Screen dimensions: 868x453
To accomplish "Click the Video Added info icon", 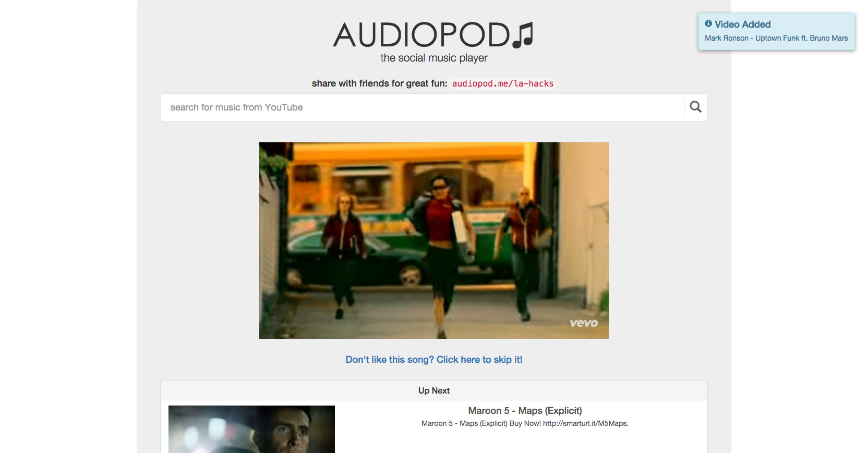I will [x=708, y=23].
